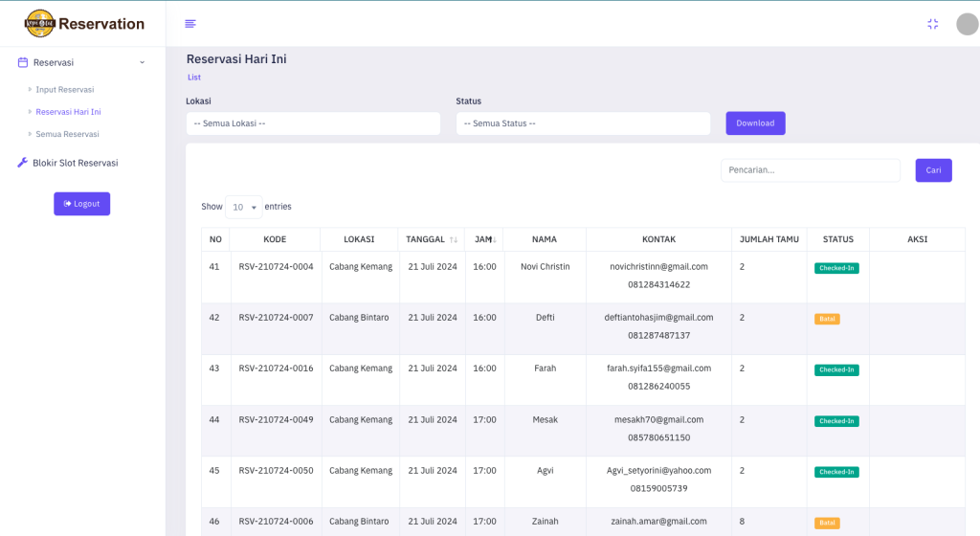Go to Input Reservasi menu item
The width and height of the screenshot is (980, 536).
click(64, 89)
